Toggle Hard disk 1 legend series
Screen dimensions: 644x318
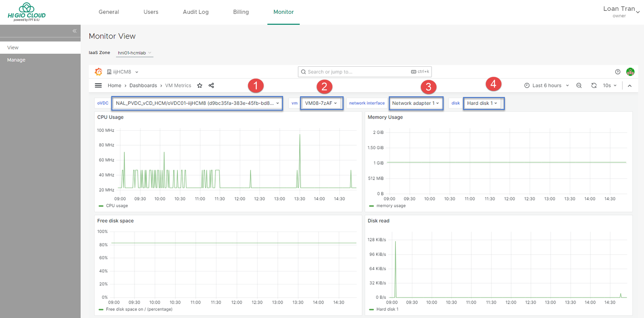tap(387, 309)
